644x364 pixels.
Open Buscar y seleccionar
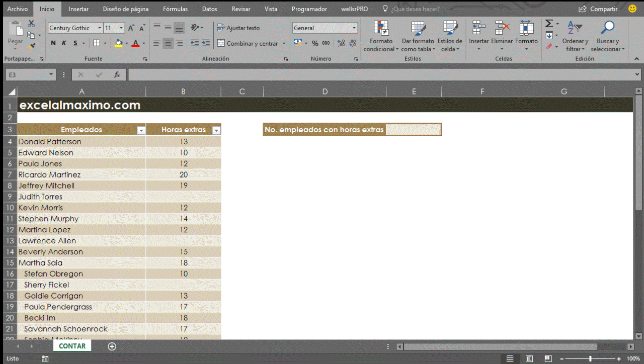point(607,36)
